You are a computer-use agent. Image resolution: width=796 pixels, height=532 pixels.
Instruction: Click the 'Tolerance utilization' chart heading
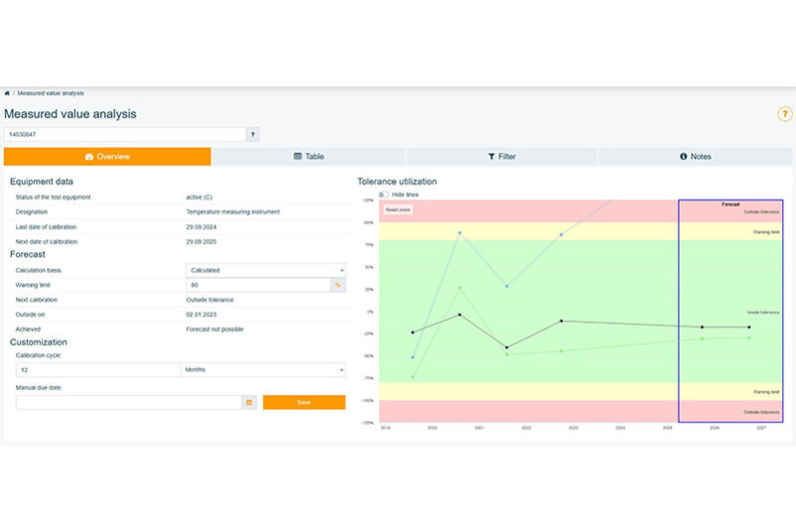397,182
